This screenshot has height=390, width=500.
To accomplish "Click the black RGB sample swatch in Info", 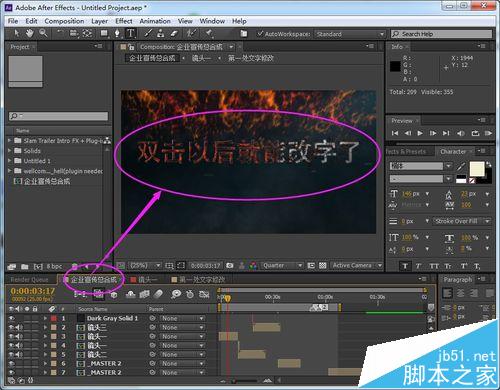I will point(395,66).
